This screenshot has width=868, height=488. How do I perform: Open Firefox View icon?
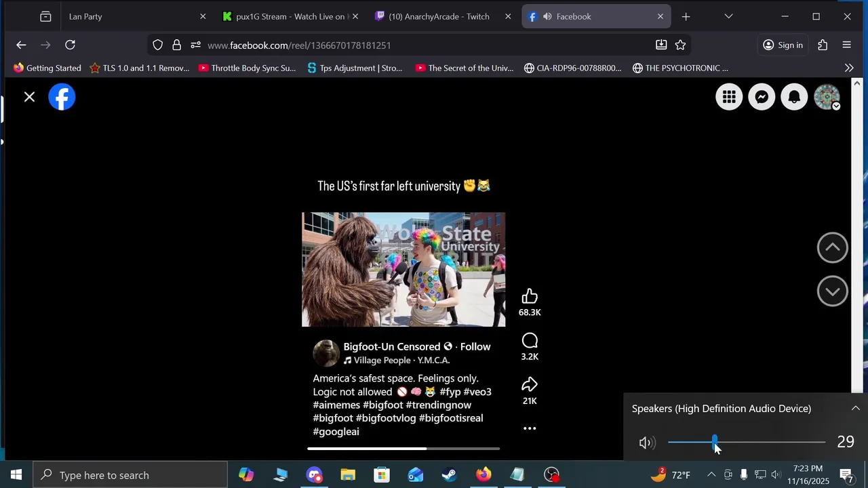[45, 16]
